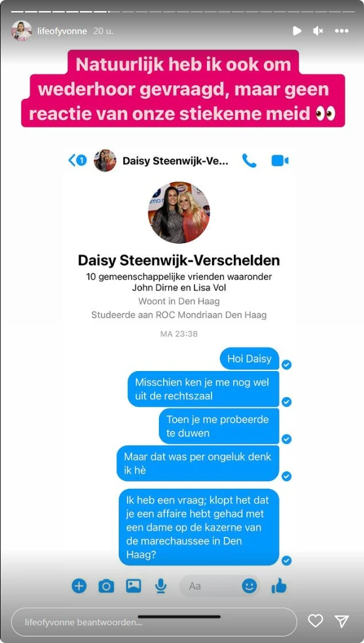Play the paused Instagram story
Viewport: 364px width, 643px height.
click(x=297, y=31)
